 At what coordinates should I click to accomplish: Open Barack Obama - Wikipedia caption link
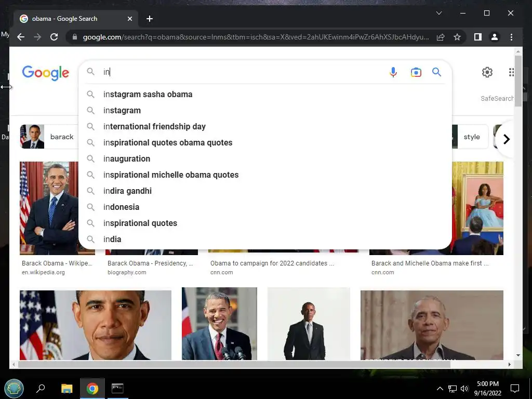[57, 263]
